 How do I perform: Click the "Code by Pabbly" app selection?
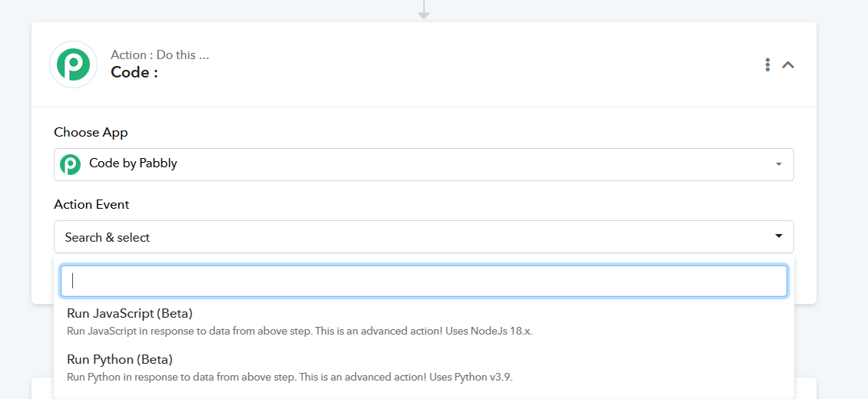coord(133,163)
